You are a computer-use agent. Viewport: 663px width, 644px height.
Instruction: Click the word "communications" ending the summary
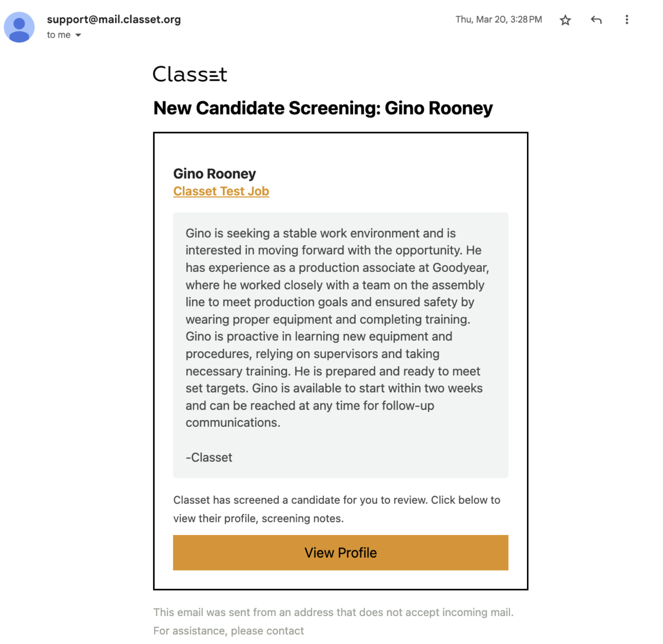coord(233,423)
